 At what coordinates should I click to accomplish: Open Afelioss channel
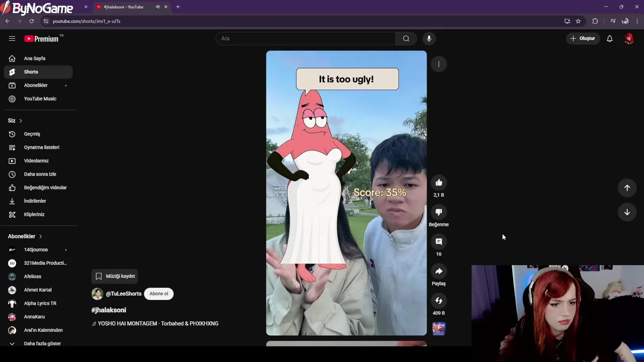tap(38, 277)
